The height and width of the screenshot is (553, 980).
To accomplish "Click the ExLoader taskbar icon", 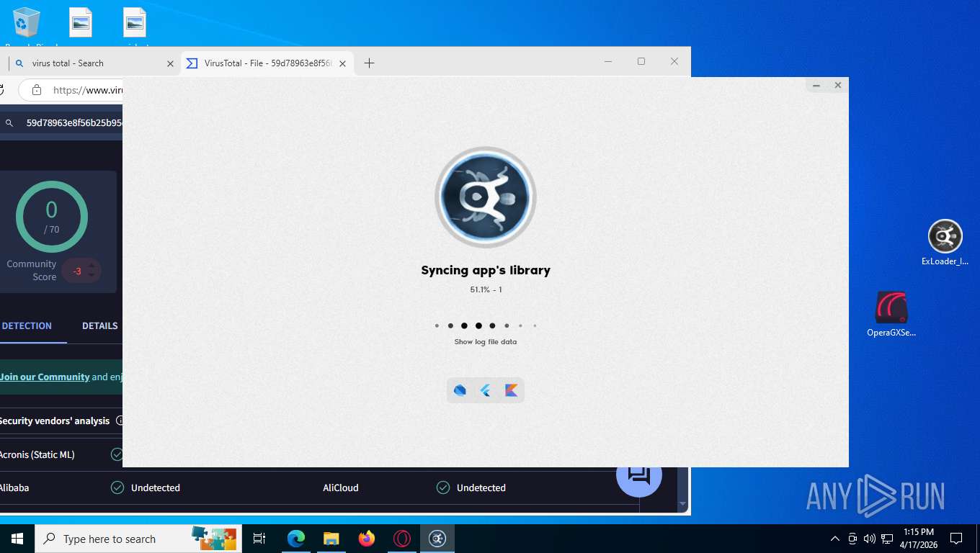I will point(437,539).
